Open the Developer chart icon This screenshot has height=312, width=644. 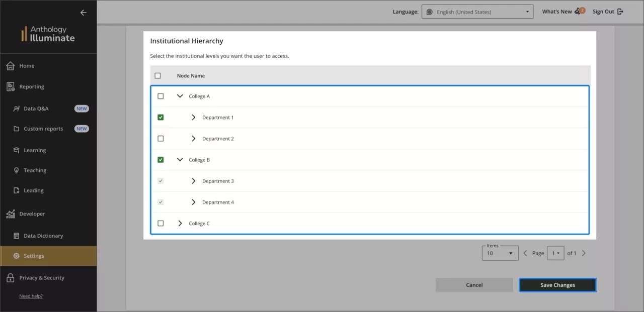pyautogui.click(x=11, y=214)
